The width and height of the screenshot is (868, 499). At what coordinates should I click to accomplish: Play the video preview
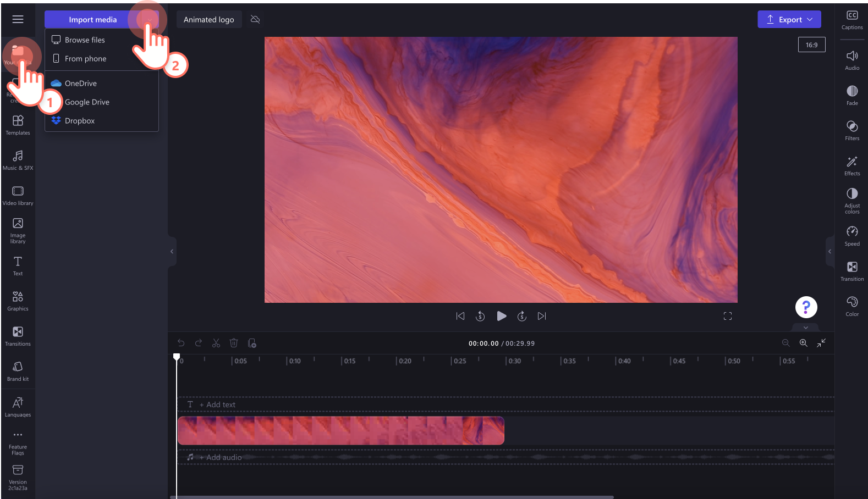(501, 316)
